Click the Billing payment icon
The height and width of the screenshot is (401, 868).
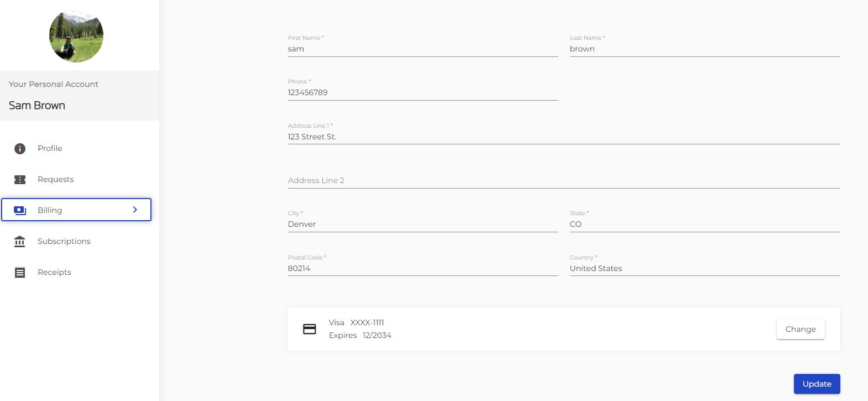[x=20, y=210]
